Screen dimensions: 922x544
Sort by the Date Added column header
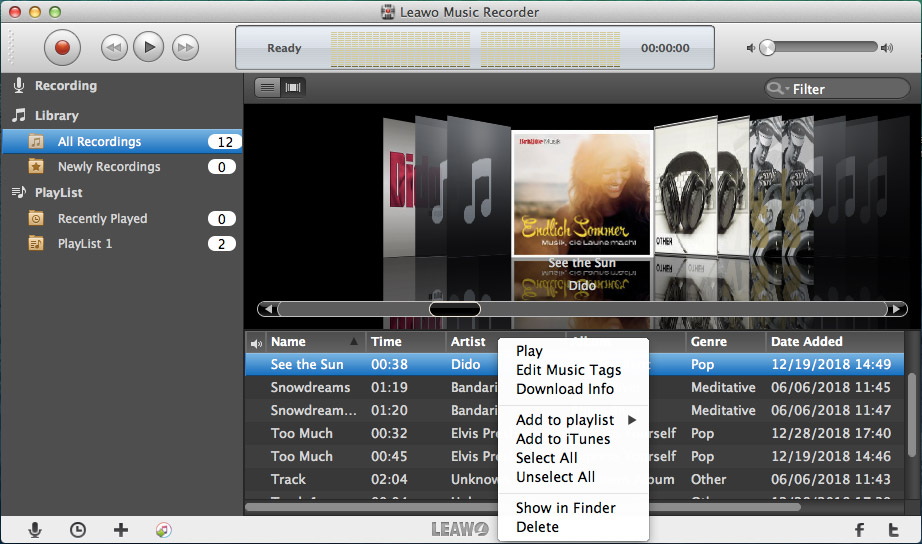pyautogui.click(x=834, y=342)
